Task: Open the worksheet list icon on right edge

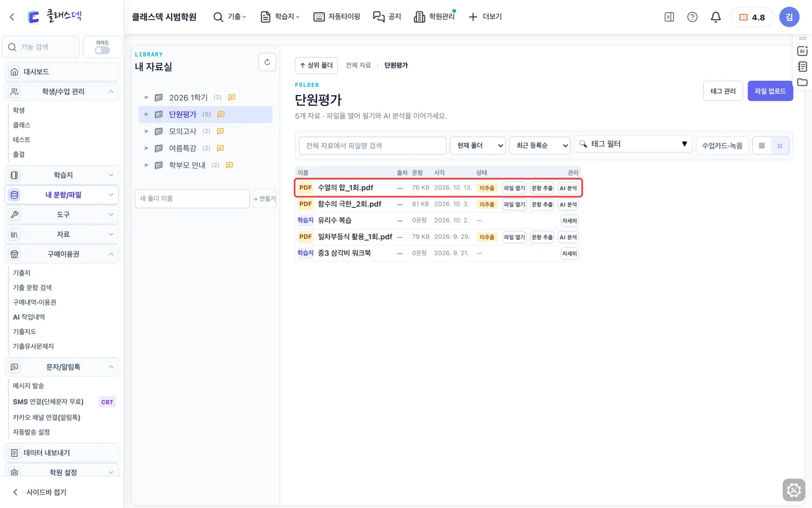Action: click(802, 67)
